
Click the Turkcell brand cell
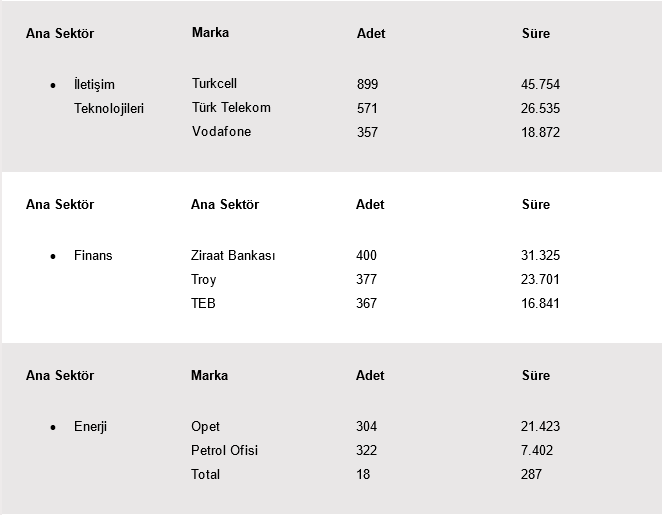click(214, 84)
